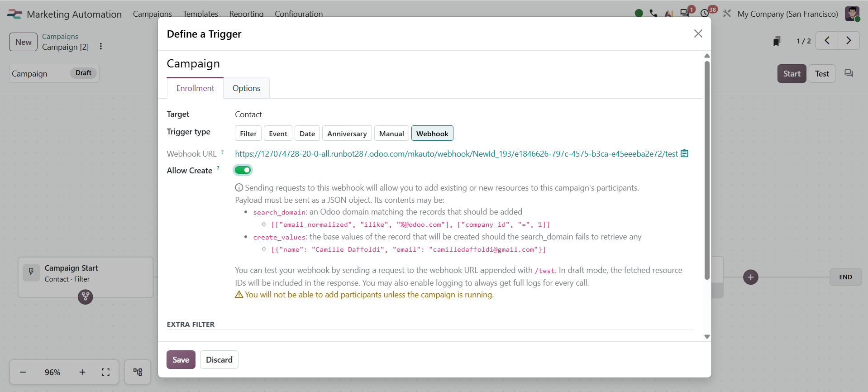Open the user avatar menu
The height and width of the screenshot is (392, 868).
852,14
